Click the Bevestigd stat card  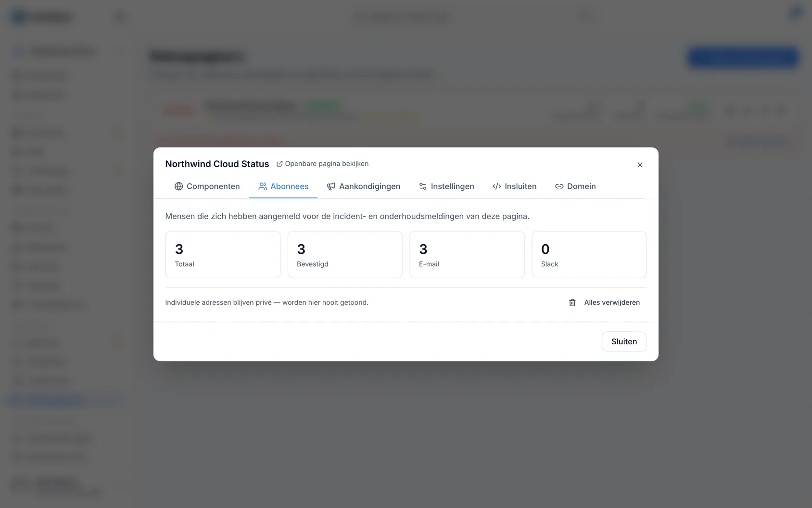345,254
